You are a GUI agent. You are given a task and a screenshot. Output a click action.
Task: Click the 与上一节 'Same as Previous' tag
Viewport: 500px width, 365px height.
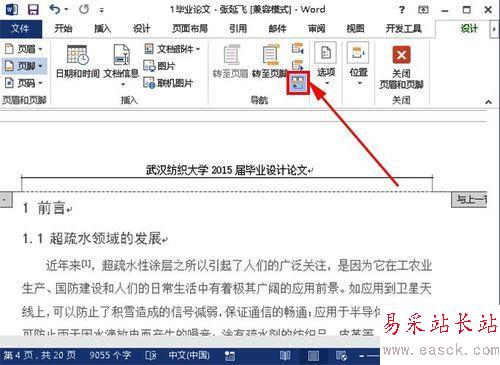[x=469, y=200]
